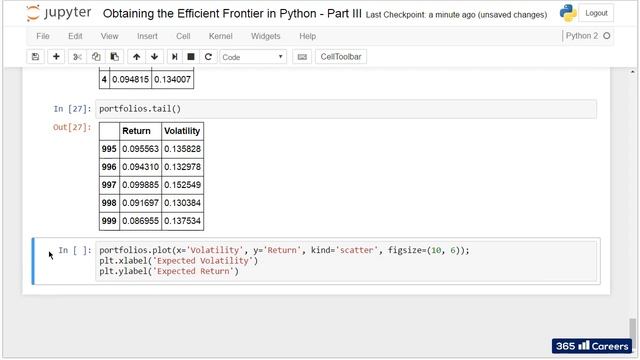Click into the portfolios.tail() code cell
This screenshot has height=360, width=640.
pos(346,109)
